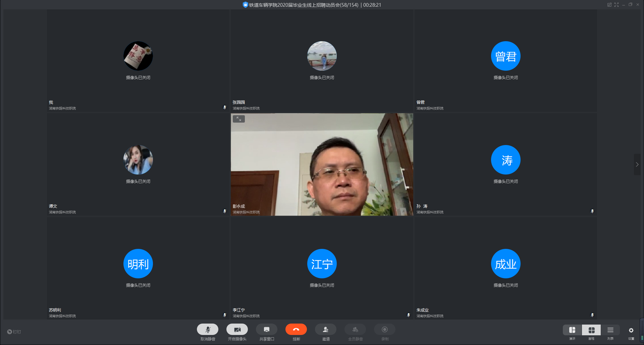Go to next page of participants arrow

pyautogui.click(x=637, y=164)
